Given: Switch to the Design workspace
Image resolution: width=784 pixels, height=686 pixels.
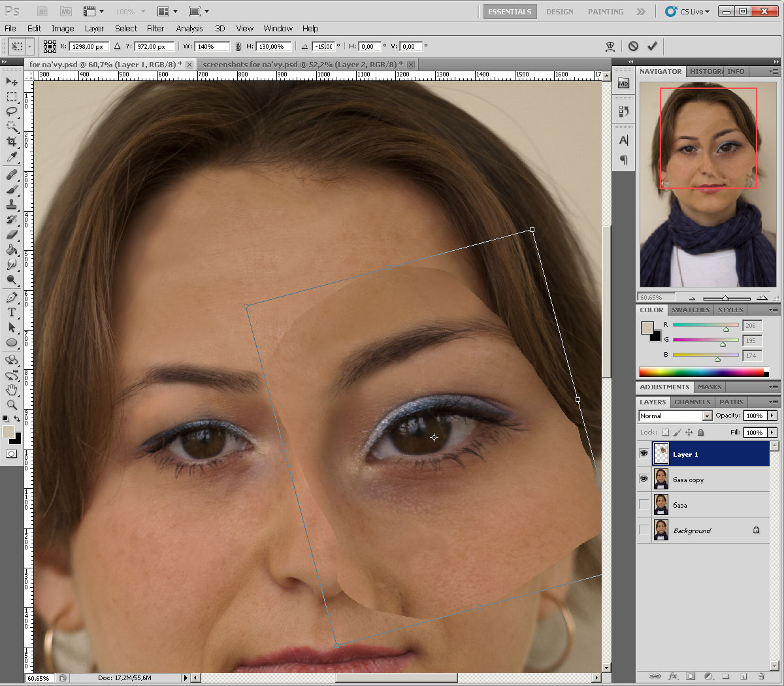Looking at the screenshot, I should click(559, 12).
